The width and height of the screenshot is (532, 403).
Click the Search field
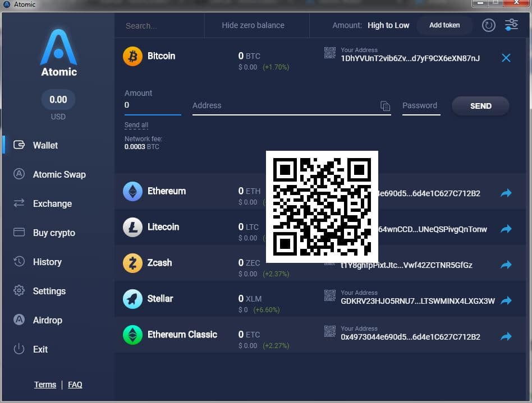[159, 26]
